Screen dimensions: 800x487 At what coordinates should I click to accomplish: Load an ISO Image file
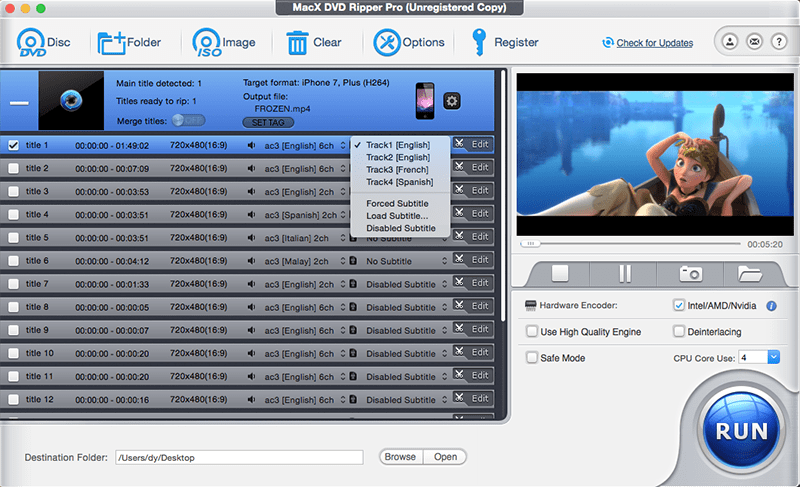(223, 42)
